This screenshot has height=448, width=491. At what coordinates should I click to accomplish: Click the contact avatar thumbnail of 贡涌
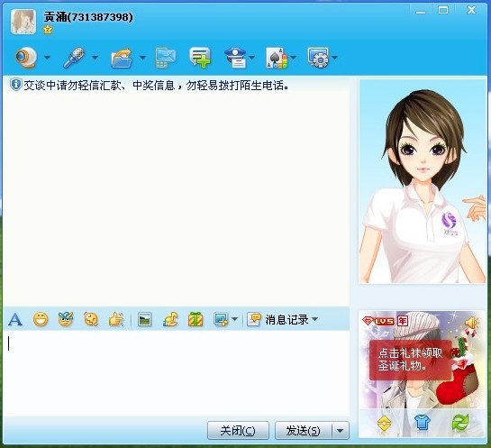(x=23, y=22)
